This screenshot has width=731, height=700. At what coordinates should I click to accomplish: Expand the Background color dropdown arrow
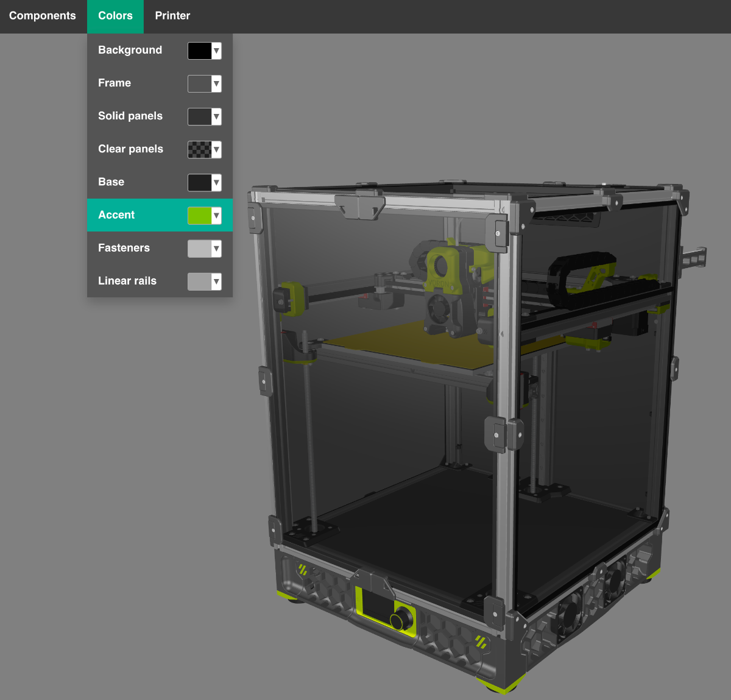pos(216,51)
